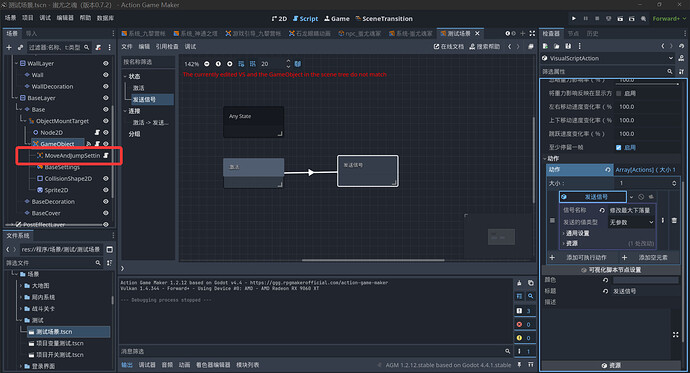Open the 场景 menu in the menu bar
The width and height of the screenshot is (690, 373).
tap(11, 18)
